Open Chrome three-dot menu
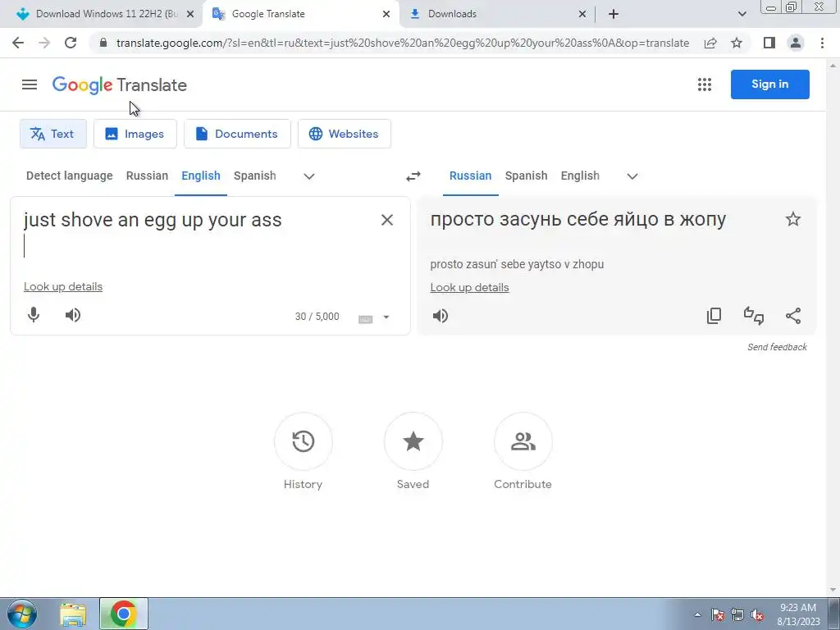Image resolution: width=840 pixels, height=630 pixels. (822, 43)
